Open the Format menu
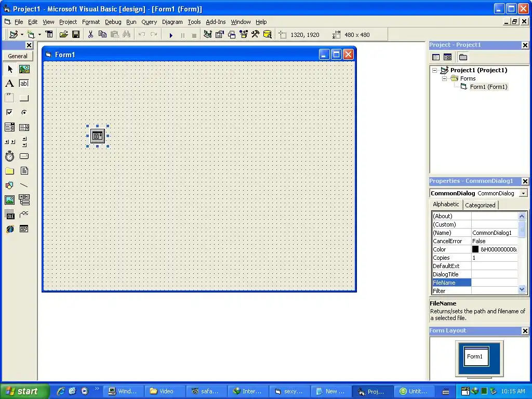 (91, 22)
